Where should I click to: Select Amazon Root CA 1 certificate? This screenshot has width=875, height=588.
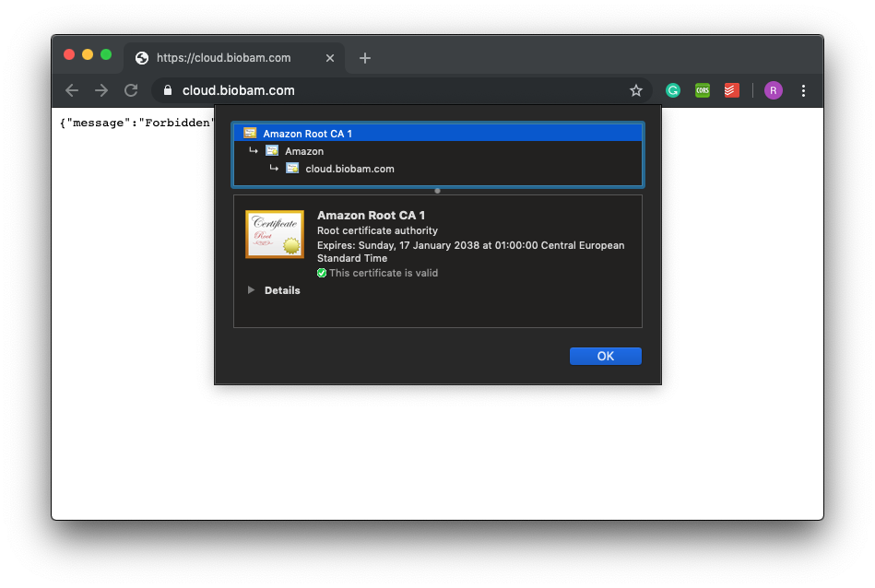click(307, 134)
